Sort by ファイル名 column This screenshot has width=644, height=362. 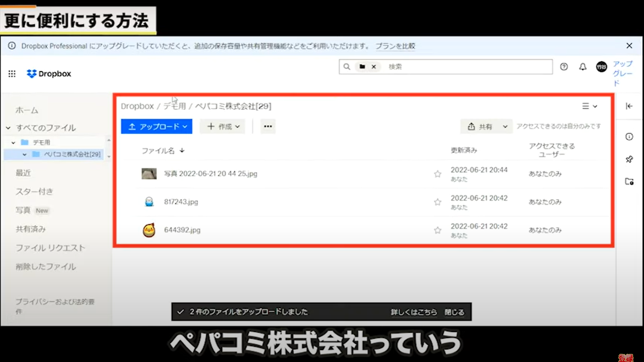[163, 150]
